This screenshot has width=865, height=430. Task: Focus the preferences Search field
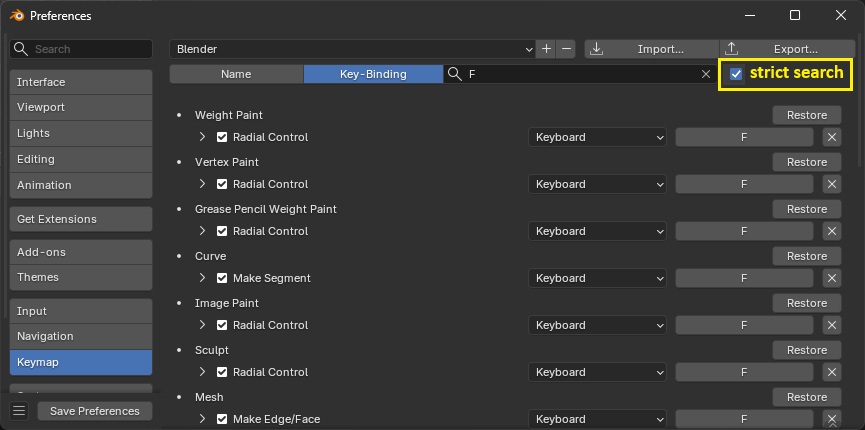tap(81, 49)
